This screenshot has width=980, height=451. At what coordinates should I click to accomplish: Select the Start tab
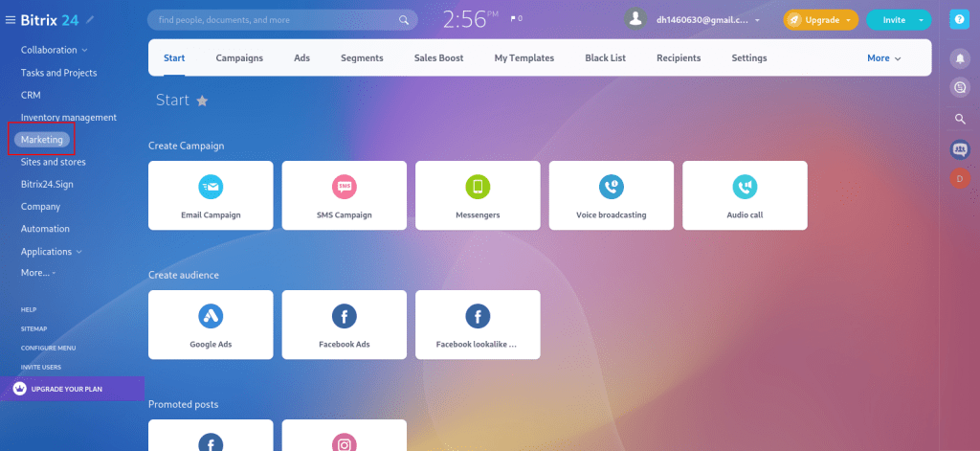pyautogui.click(x=174, y=58)
